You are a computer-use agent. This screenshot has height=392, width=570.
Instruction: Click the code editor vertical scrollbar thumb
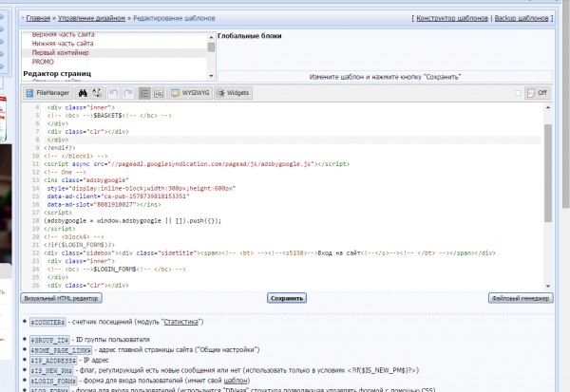[x=548, y=173]
